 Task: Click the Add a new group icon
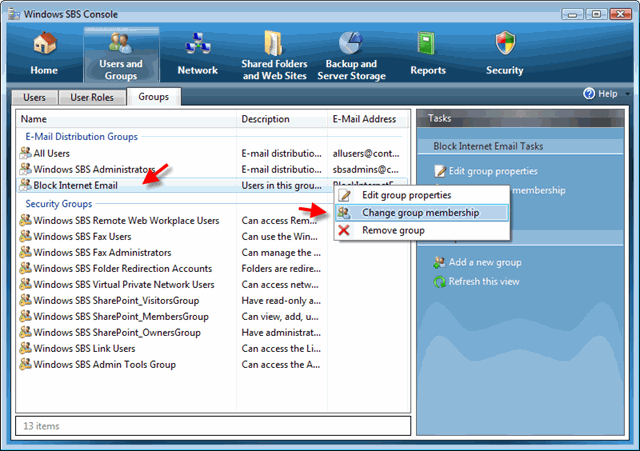[440, 262]
